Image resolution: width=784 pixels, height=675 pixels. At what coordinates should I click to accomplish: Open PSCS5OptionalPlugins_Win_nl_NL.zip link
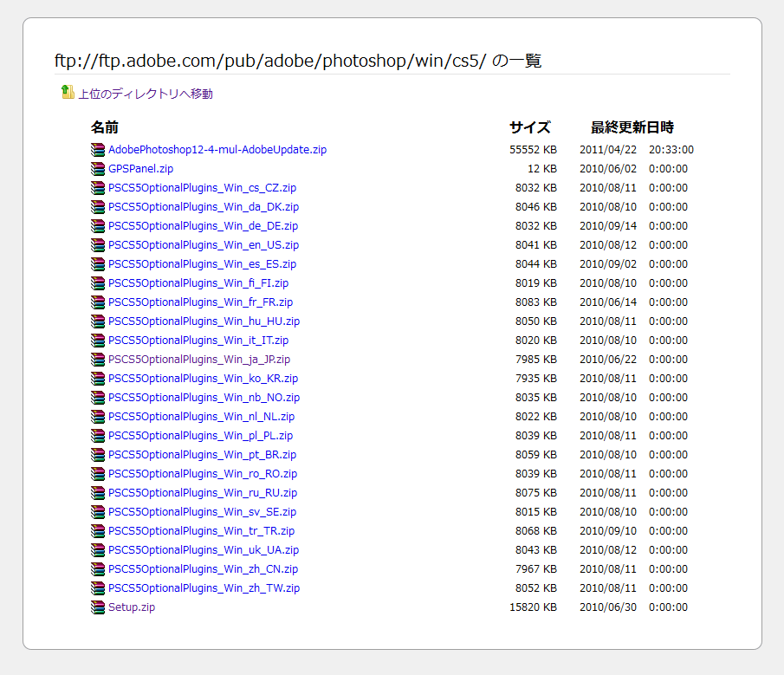pos(202,416)
